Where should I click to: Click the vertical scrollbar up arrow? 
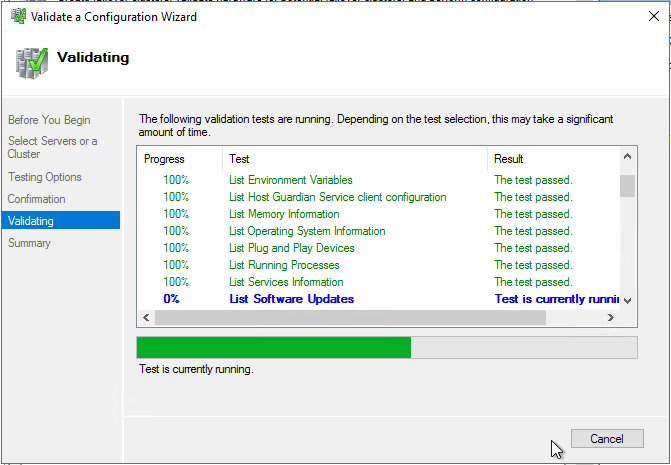pos(627,156)
